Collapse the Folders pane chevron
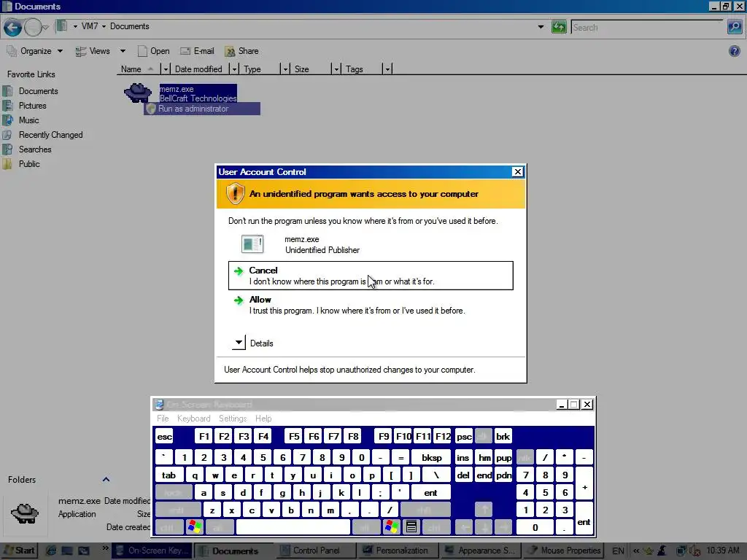The width and height of the screenshot is (747, 560). 107,480
